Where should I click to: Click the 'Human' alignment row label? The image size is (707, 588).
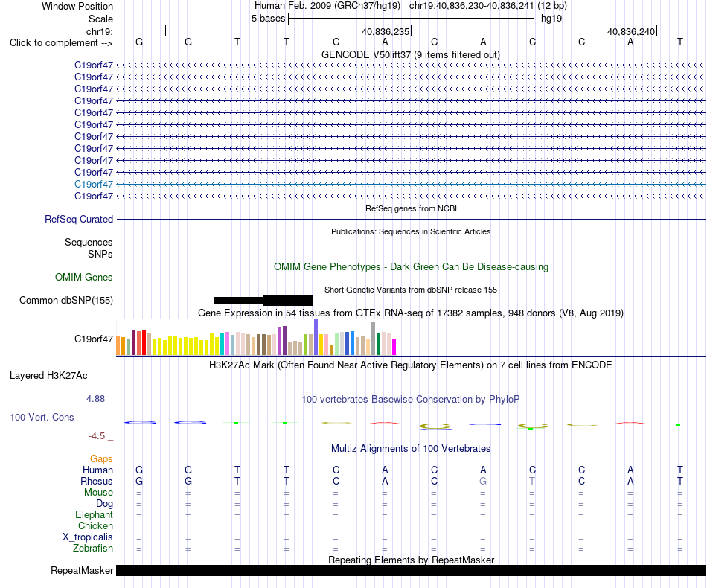(97, 470)
